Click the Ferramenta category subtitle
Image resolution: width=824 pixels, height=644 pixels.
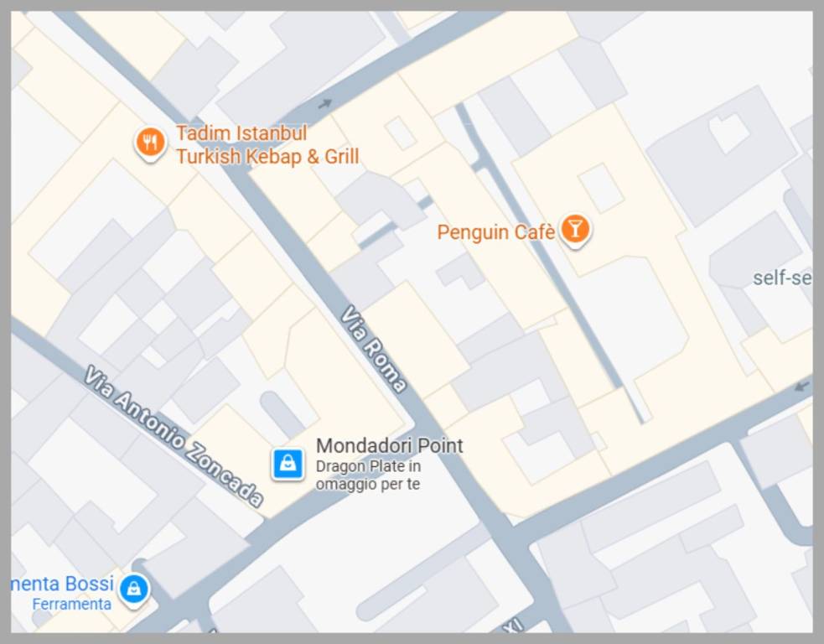(71, 604)
